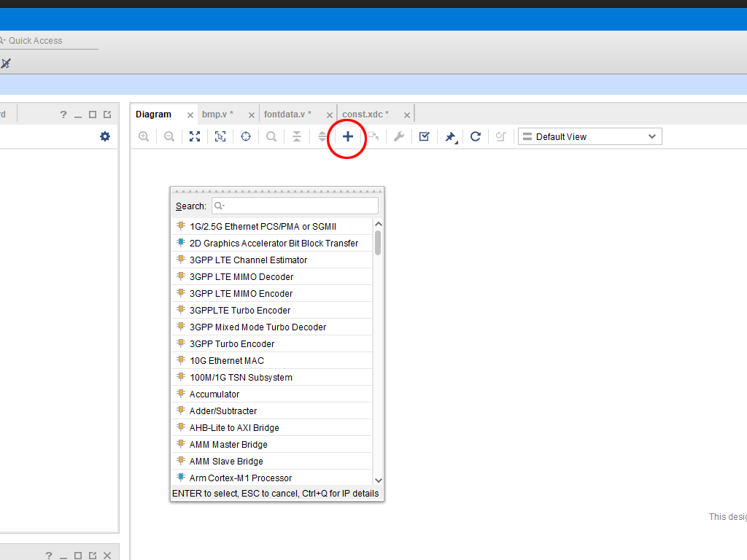The image size is (747, 560).
Task: Click the Regenerate Layout refresh icon
Action: tap(475, 136)
